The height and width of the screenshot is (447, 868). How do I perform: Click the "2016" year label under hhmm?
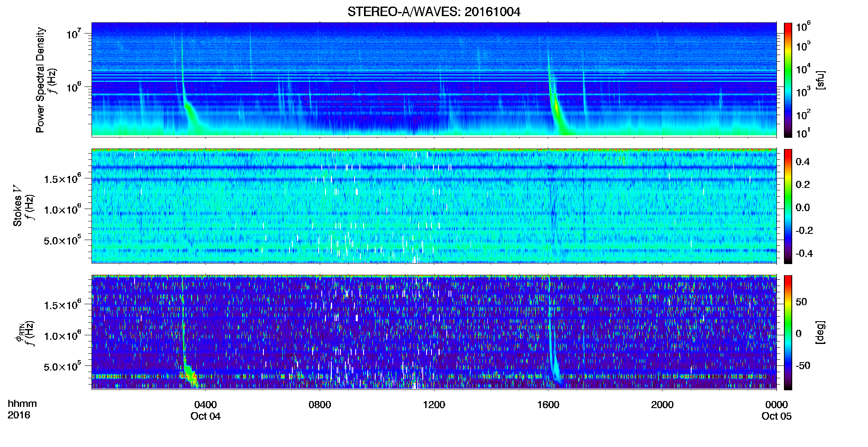pyautogui.click(x=19, y=415)
